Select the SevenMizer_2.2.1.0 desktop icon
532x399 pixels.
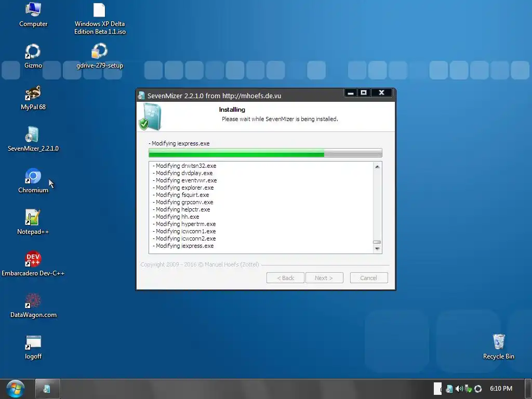pyautogui.click(x=33, y=139)
